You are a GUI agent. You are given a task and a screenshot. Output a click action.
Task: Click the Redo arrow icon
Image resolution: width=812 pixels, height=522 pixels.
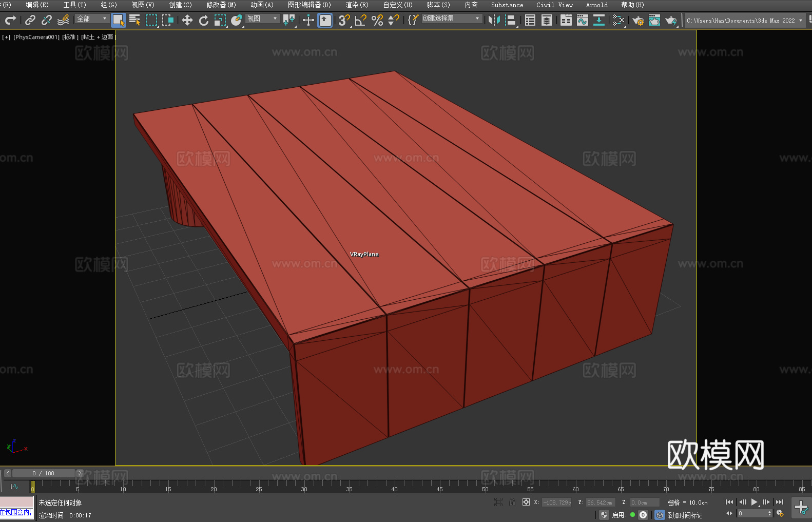tap(10, 20)
